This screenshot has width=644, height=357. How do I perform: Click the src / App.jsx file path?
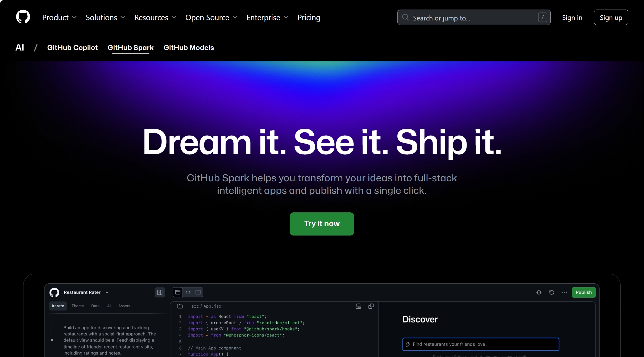(x=206, y=306)
